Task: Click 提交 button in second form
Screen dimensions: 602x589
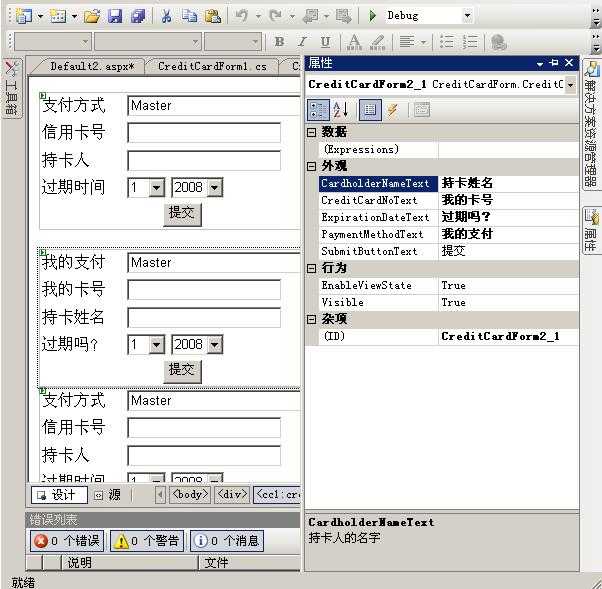Action: coord(182,371)
